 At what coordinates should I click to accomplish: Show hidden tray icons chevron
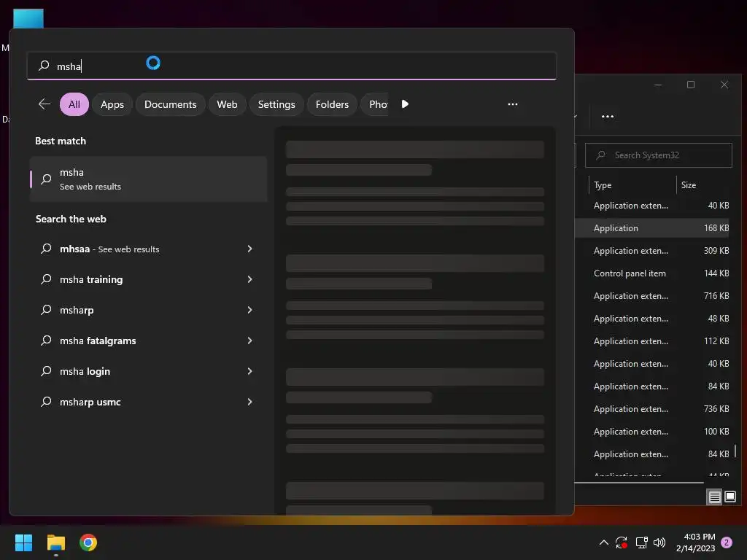(x=603, y=542)
